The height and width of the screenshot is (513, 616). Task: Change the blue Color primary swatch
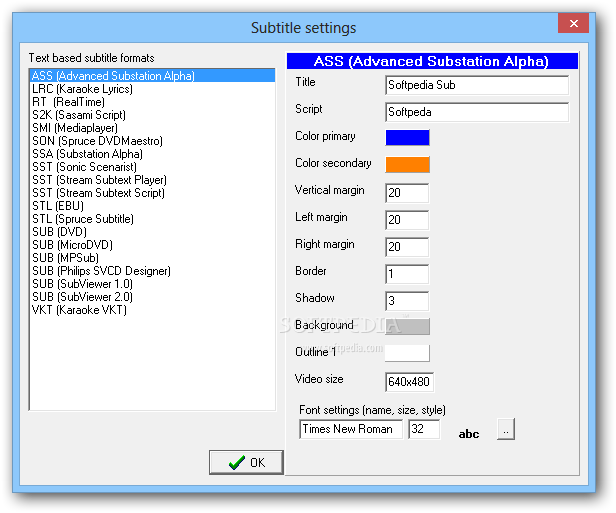click(x=407, y=137)
